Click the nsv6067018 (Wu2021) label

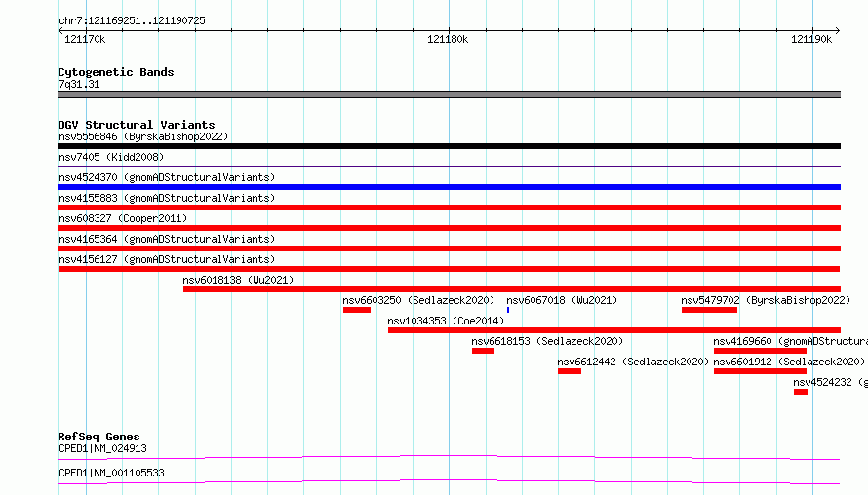[562, 300]
